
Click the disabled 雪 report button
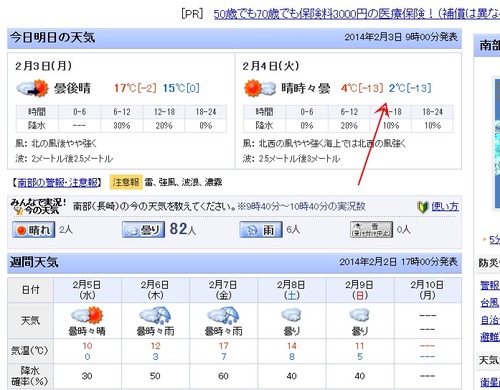click(x=371, y=230)
